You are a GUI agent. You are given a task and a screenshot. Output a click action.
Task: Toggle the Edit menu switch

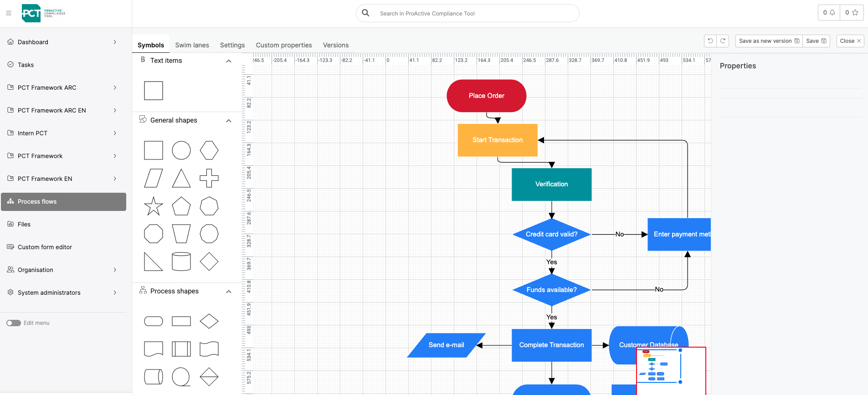point(14,323)
